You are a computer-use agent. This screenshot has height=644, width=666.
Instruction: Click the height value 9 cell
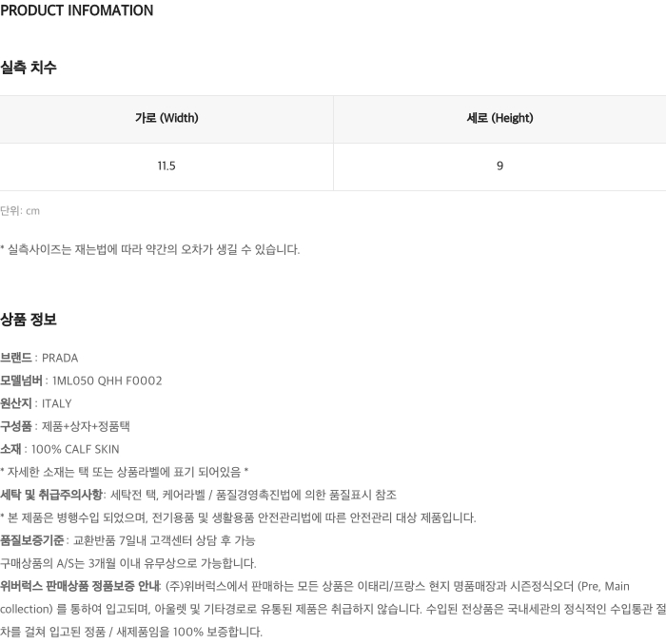499,166
